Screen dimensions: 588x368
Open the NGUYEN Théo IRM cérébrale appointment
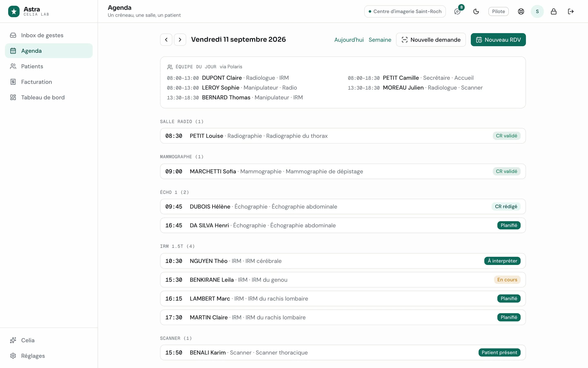pos(343,261)
